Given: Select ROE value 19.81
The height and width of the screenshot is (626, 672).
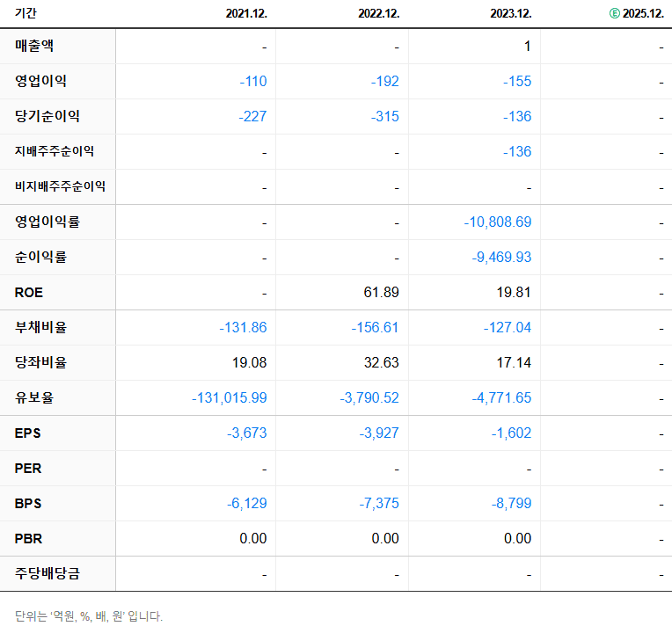Looking at the screenshot, I should point(514,292).
